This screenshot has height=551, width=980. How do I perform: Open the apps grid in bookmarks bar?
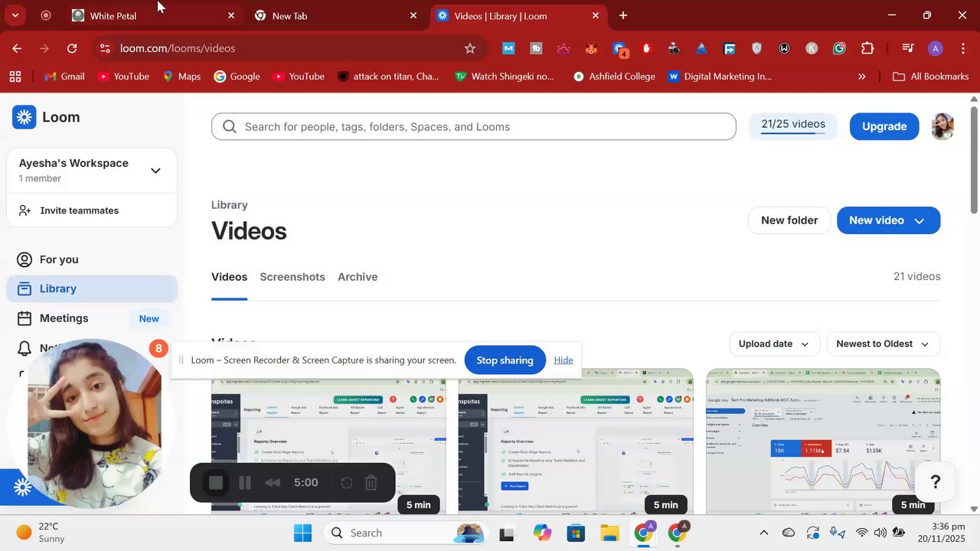tap(15, 77)
